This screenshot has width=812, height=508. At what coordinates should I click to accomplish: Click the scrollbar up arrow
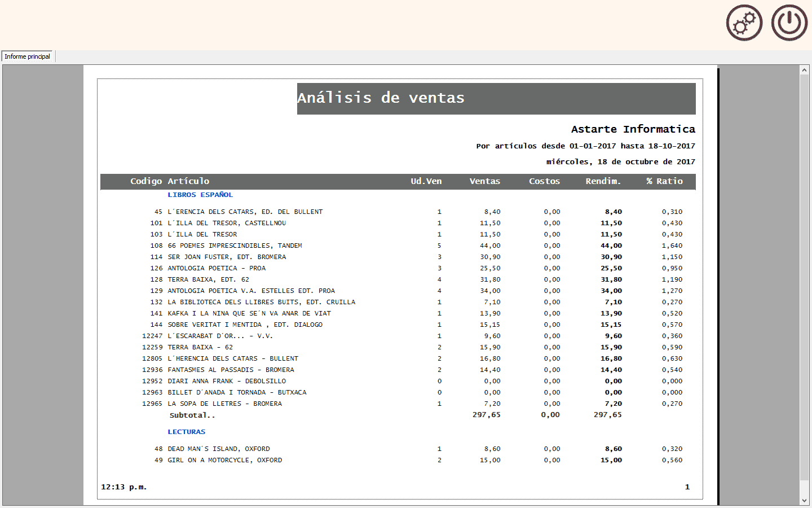click(805, 70)
